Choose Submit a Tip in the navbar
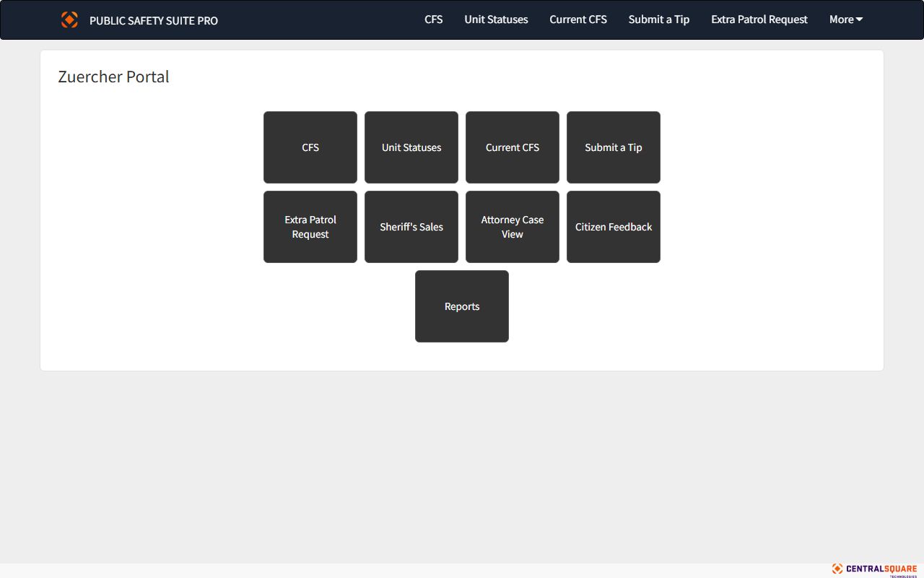 (659, 20)
